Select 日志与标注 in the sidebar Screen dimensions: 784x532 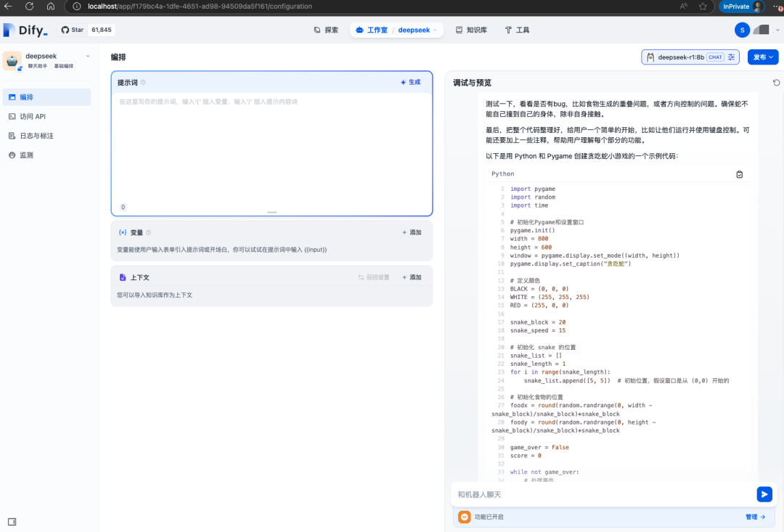46,136
